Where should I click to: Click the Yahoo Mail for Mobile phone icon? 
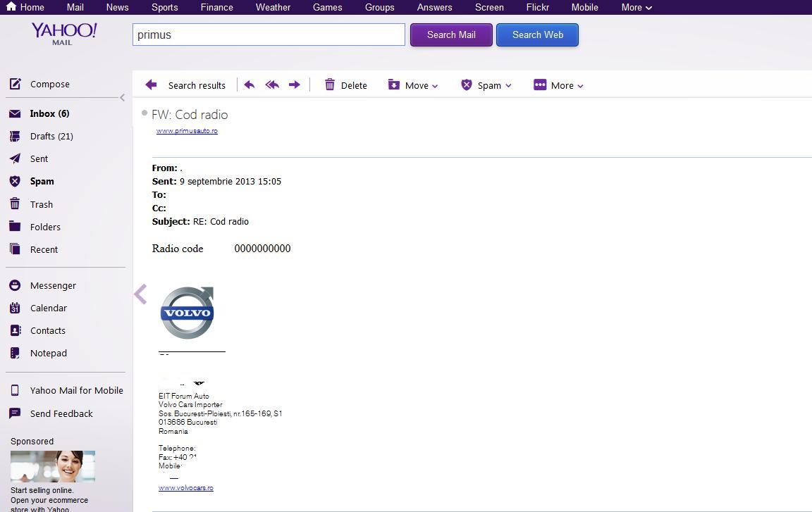tap(15, 390)
